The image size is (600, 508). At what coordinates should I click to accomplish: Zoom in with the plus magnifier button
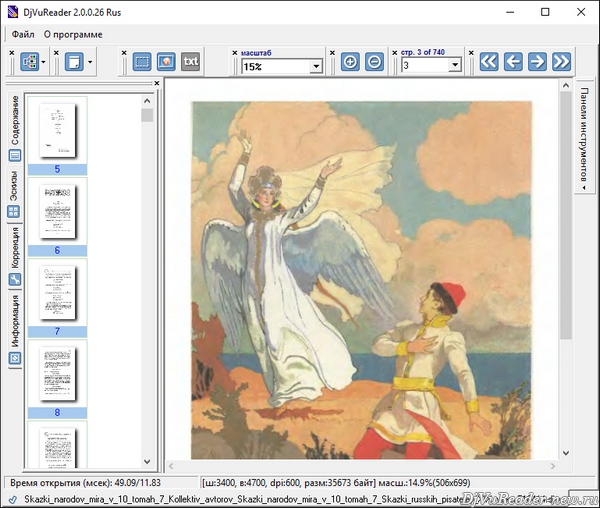click(350, 62)
